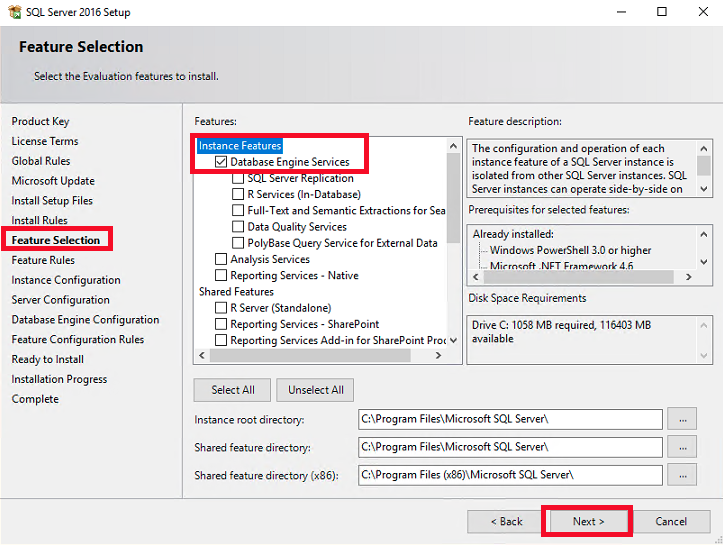The height and width of the screenshot is (545, 723).
Task: Click the SQL Server Setup title bar icon
Action: coord(14,12)
